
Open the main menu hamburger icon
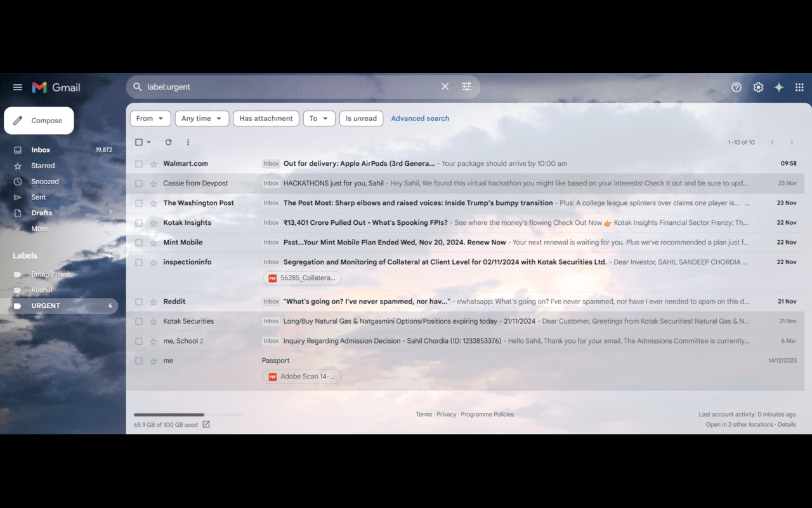tap(18, 88)
